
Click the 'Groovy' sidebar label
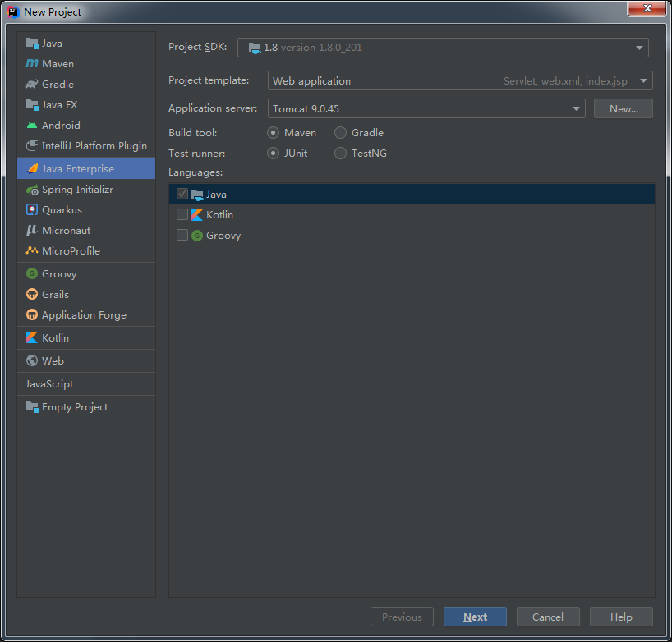(x=59, y=273)
